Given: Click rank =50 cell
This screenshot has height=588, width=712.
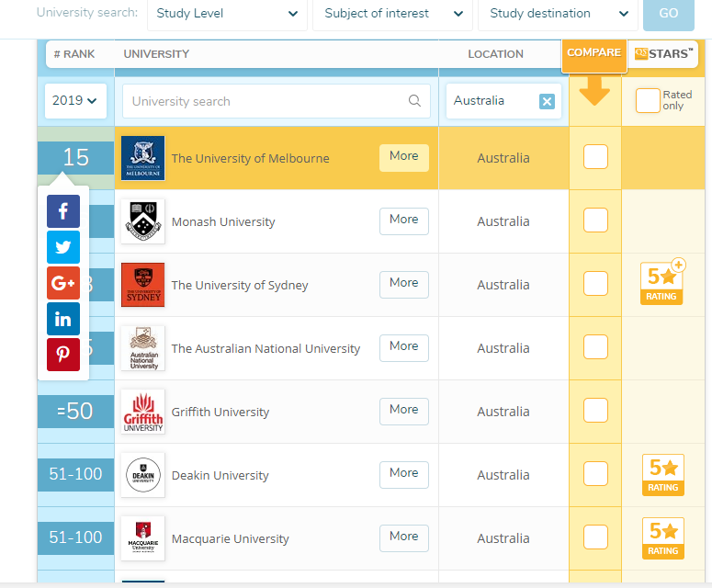Looking at the screenshot, I should 76,412.
